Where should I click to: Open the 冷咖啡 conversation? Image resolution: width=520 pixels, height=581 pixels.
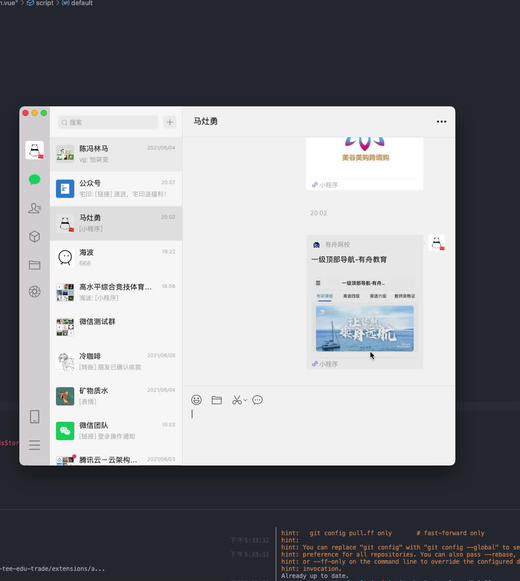[116, 361]
